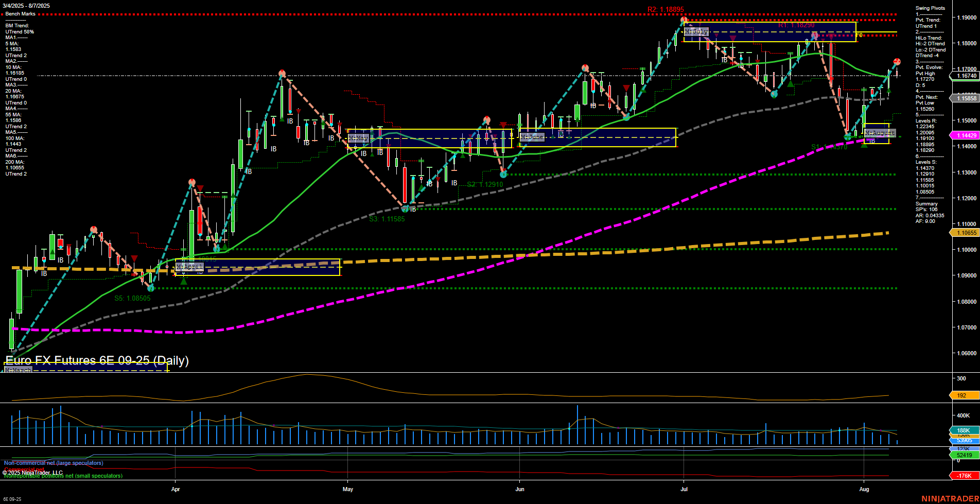Click the 1.10015 support level value
The width and height of the screenshot is (980, 504).
click(x=925, y=186)
